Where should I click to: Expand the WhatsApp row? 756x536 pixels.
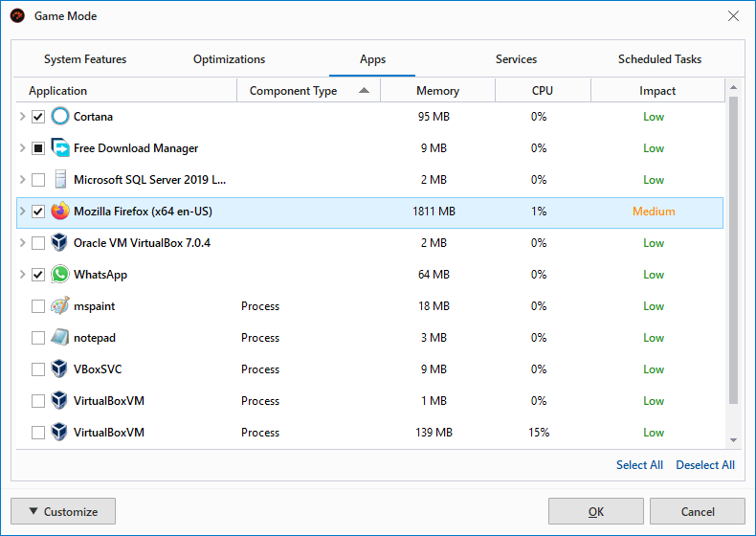pyautogui.click(x=22, y=275)
